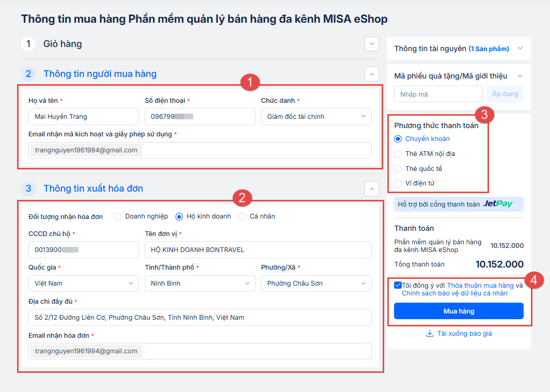Image resolution: width=550 pixels, height=392 pixels.
Task: Open the Thỏa thuận mua hàng link
Action: pos(480,286)
